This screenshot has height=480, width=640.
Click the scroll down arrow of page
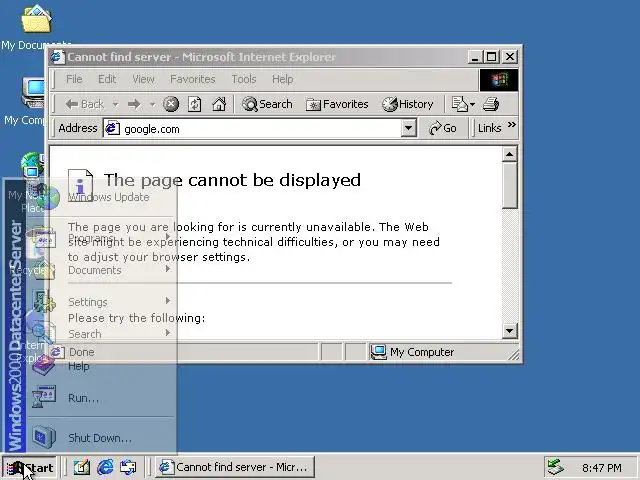click(509, 330)
